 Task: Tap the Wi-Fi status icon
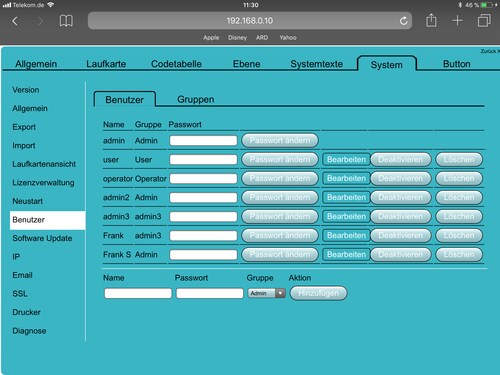(x=50, y=5)
